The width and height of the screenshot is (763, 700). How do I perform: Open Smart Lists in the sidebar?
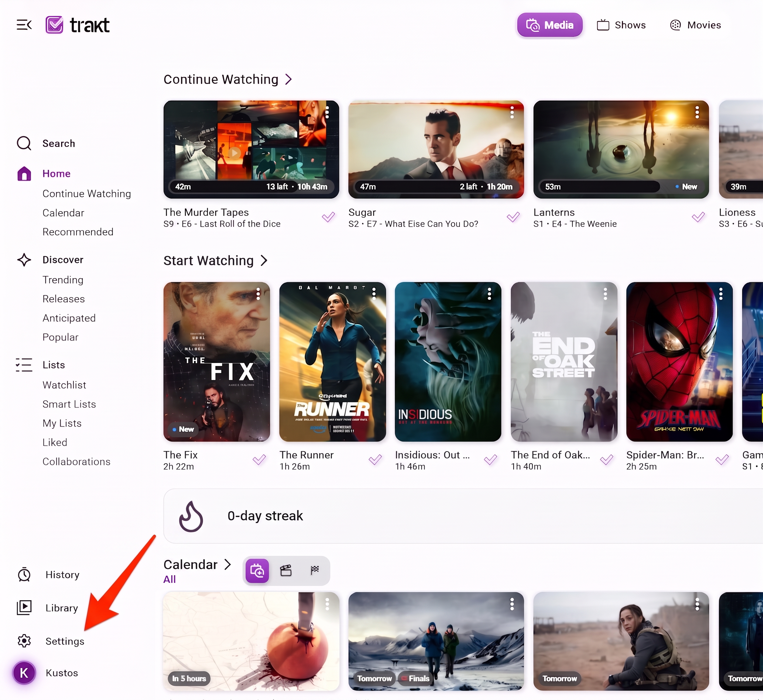[69, 404]
